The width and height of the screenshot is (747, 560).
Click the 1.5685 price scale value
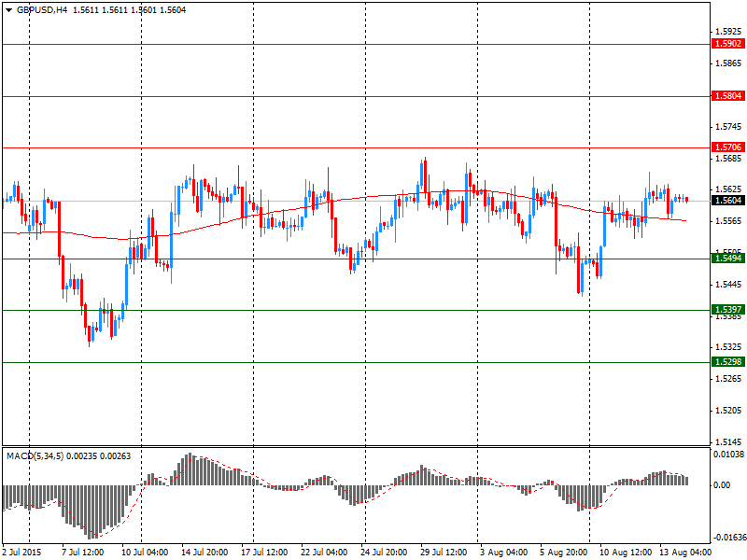click(x=729, y=158)
